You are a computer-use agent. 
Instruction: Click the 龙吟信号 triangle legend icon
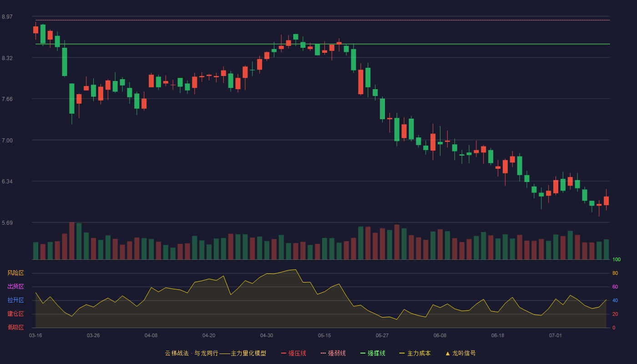click(448, 353)
